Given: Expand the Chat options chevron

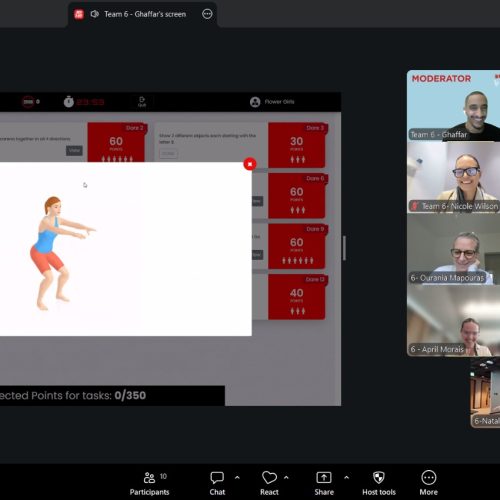Looking at the screenshot, I should [237, 478].
